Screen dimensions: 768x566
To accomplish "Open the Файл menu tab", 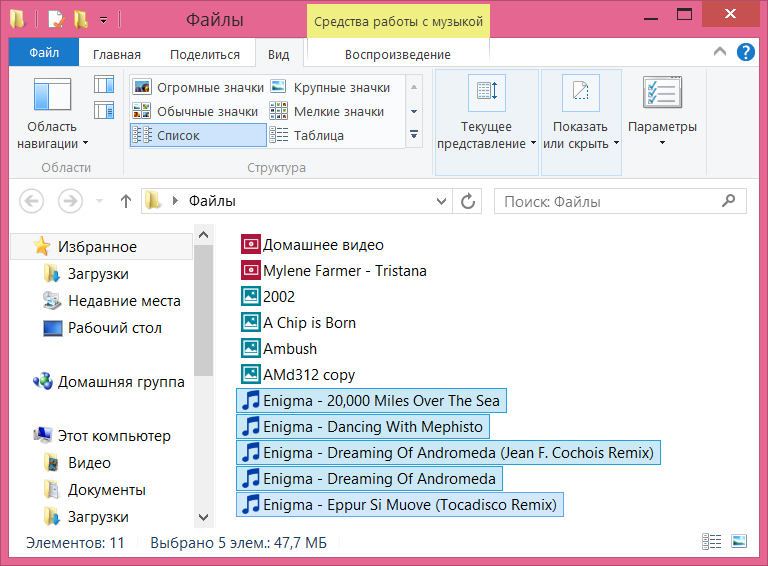I will tap(44, 52).
